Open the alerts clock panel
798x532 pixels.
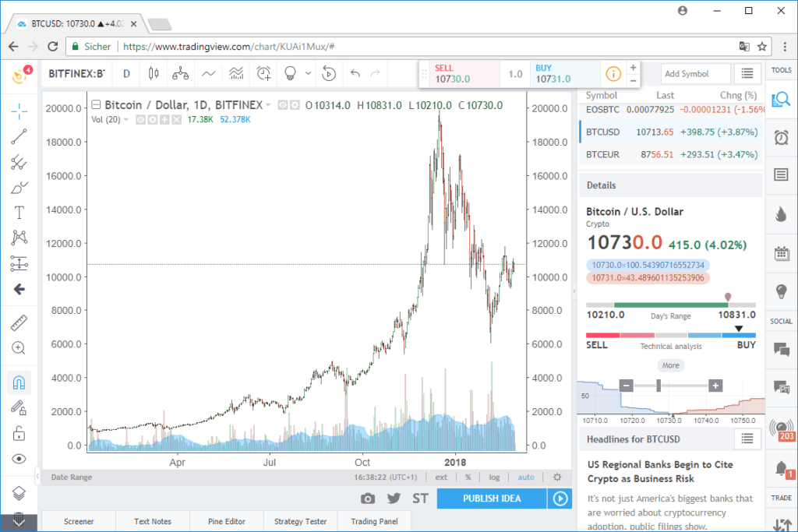(781, 137)
